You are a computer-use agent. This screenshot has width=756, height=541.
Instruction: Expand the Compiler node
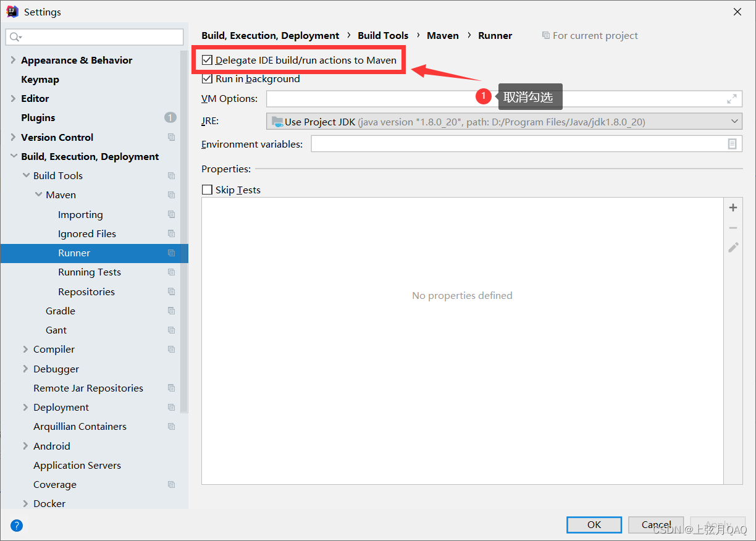click(x=26, y=349)
